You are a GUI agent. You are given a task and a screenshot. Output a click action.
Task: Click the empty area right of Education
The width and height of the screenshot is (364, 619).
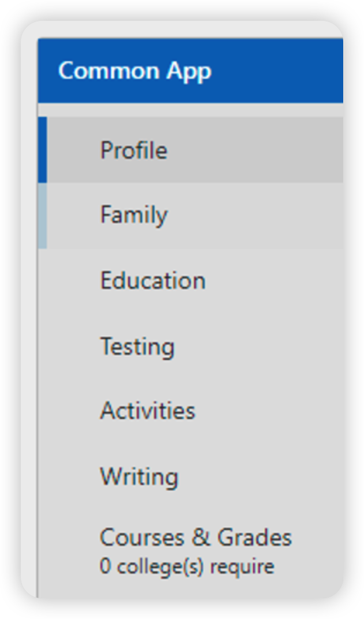[x=277, y=281]
